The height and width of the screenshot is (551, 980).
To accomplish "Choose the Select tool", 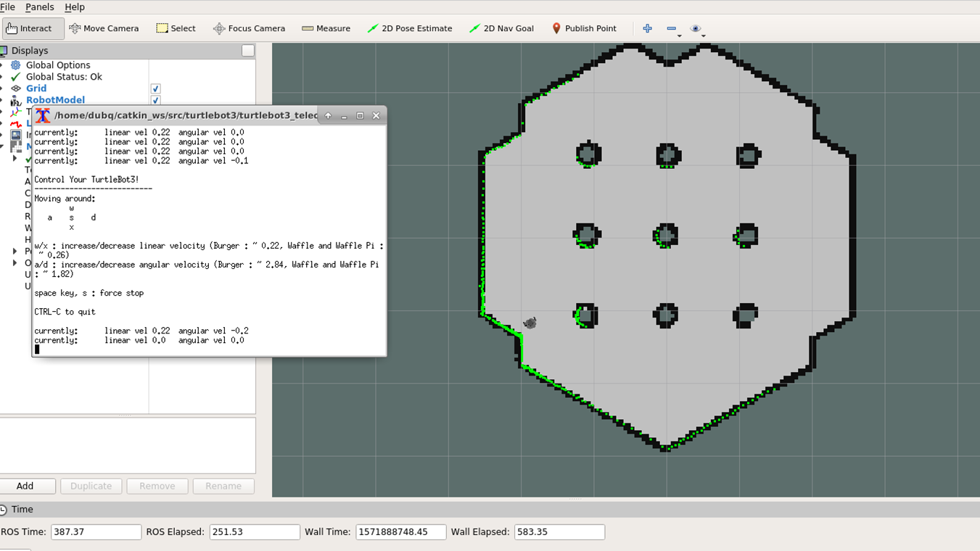I will click(176, 28).
